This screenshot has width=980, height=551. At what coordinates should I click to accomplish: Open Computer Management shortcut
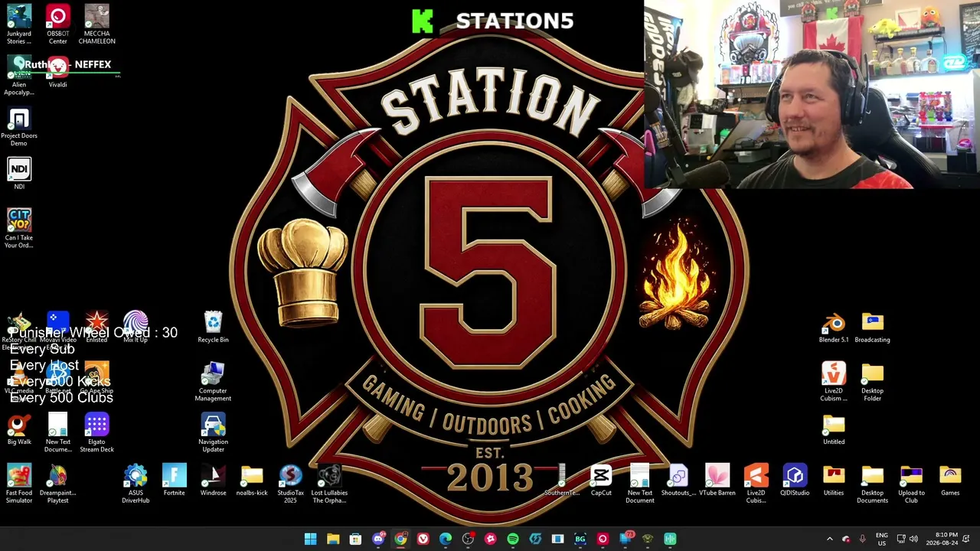pyautogui.click(x=213, y=382)
